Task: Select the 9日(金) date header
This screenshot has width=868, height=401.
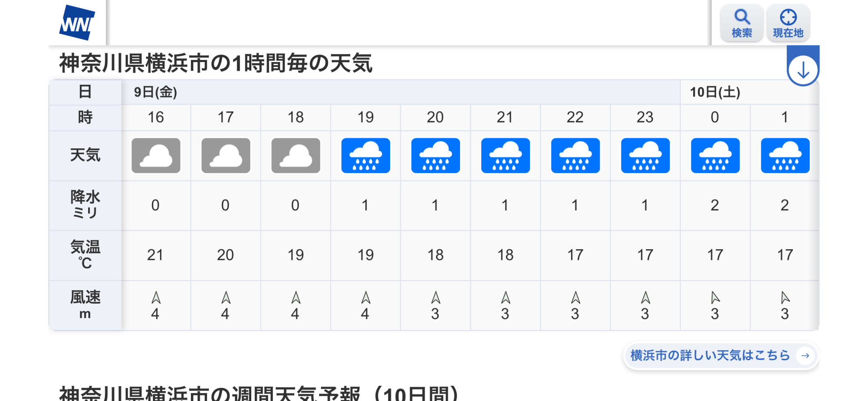Action: click(x=155, y=92)
